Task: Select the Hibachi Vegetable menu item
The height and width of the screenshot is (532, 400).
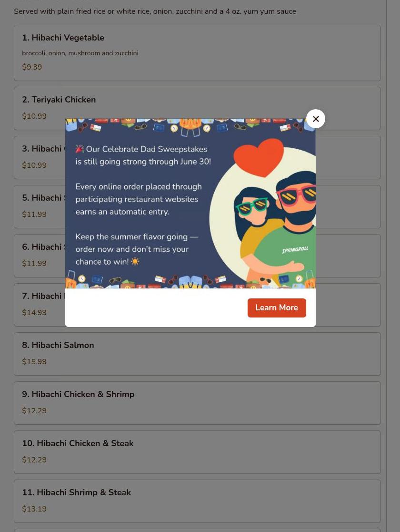Action: 197,53
